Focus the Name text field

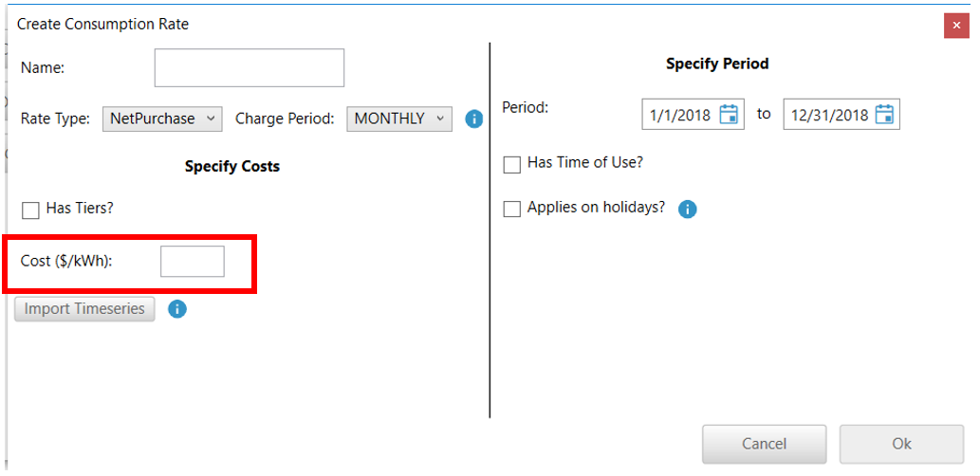(249, 68)
